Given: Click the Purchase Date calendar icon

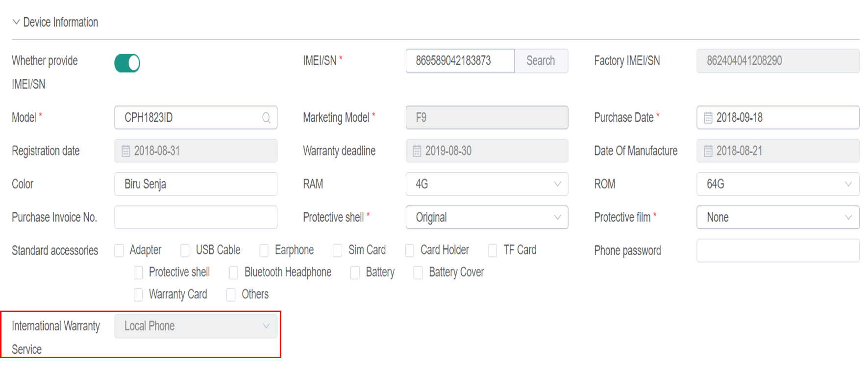Looking at the screenshot, I should pyautogui.click(x=708, y=118).
